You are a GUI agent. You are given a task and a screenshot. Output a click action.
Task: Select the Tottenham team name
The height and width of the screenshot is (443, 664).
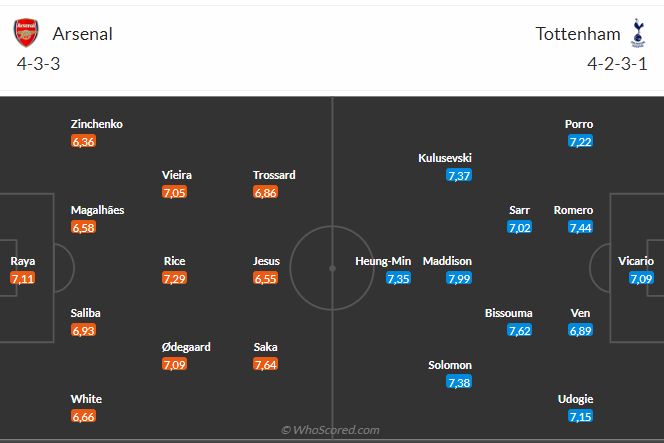(x=578, y=34)
